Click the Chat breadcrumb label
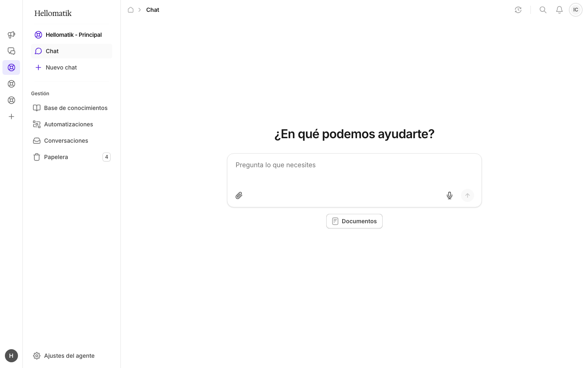The image size is (588, 368). point(153,10)
